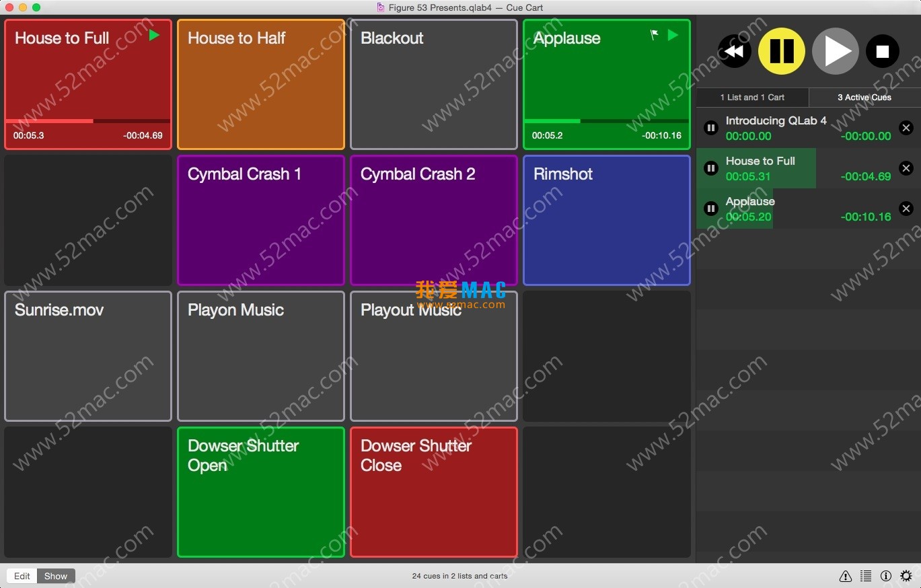The height and width of the screenshot is (588, 921).
Task: Click the gray play/resume transport button
Action: 836,51
